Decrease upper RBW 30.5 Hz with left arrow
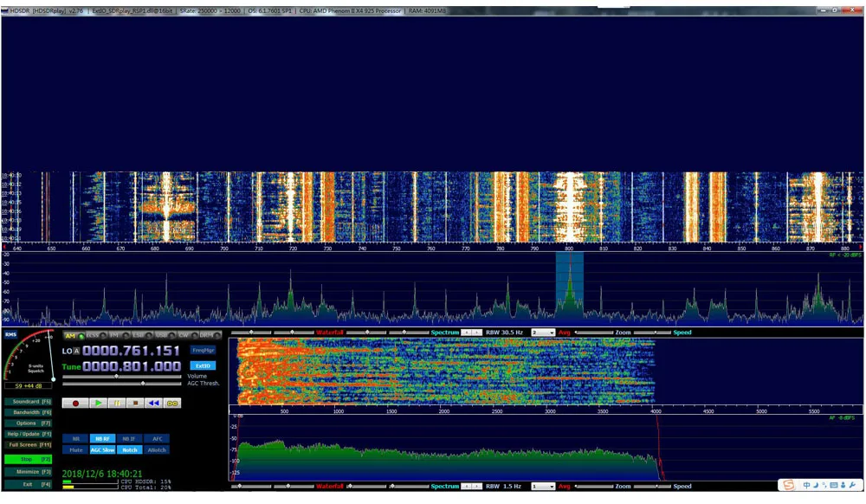Screen dimensions: 866x504 [467, 333]
